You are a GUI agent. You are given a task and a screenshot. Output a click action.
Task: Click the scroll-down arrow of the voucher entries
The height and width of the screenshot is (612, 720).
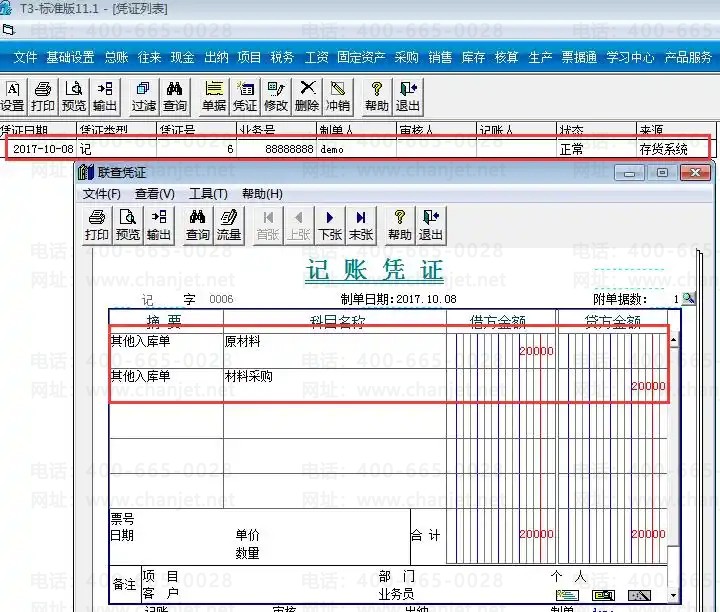[673, 595]
